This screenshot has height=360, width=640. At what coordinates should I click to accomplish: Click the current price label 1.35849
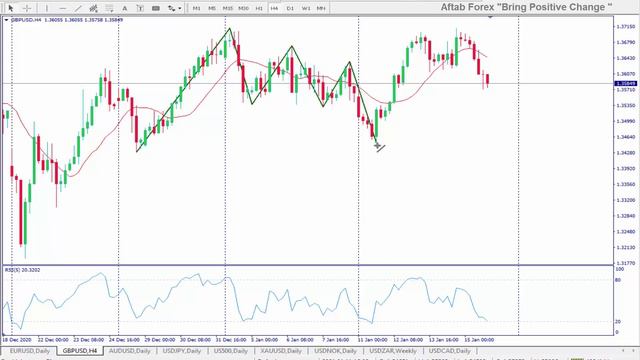pyautogui.click(x=625, y=84)
